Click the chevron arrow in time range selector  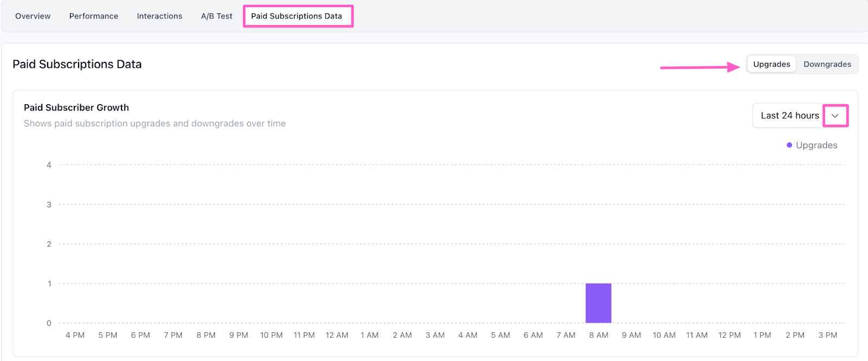835,116
